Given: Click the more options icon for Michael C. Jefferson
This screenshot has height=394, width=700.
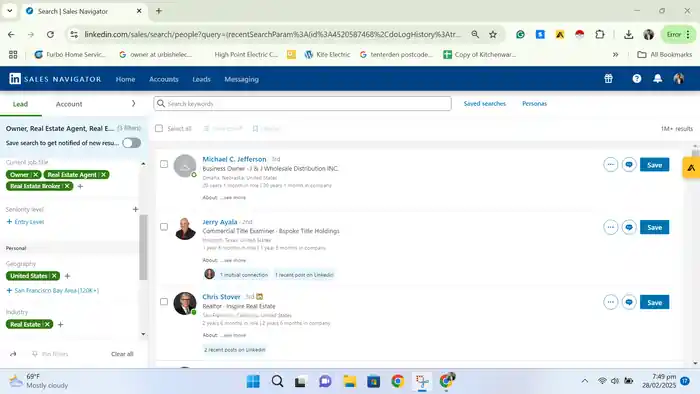Looking at the screenshot, I should coord(610,165).
